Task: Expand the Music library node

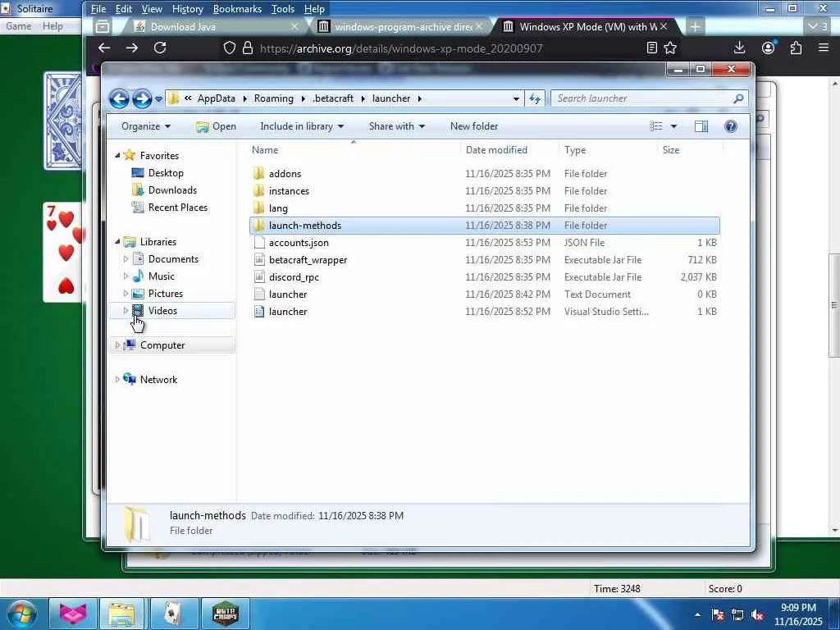Action: pyautogui.click(x=126, y=276)
